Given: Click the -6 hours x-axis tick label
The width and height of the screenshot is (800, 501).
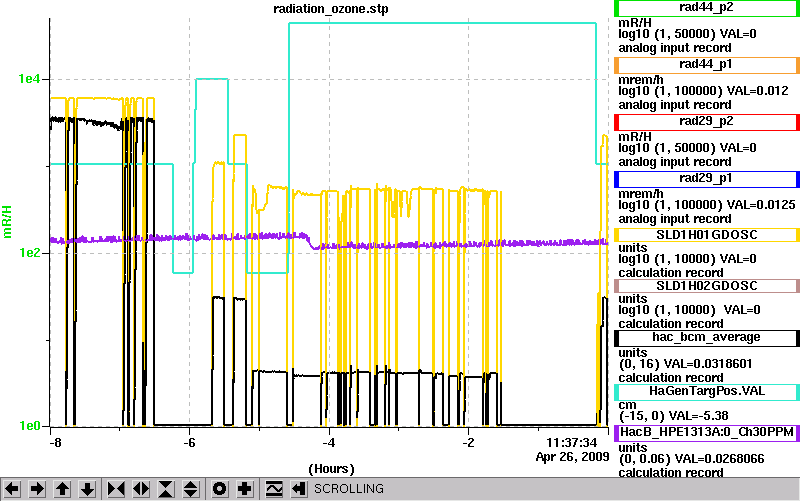Looking at the screenshot, I should (x=189, y=442).
